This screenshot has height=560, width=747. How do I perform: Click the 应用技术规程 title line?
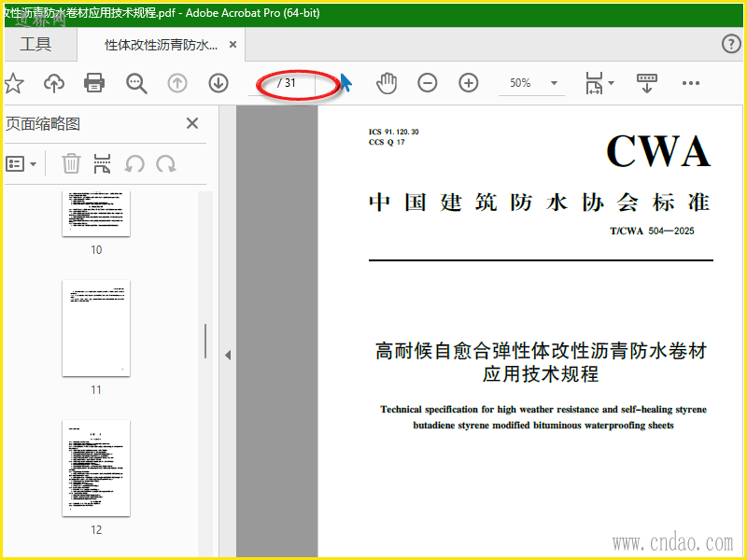pyautogui.click(x=541, y=374)
